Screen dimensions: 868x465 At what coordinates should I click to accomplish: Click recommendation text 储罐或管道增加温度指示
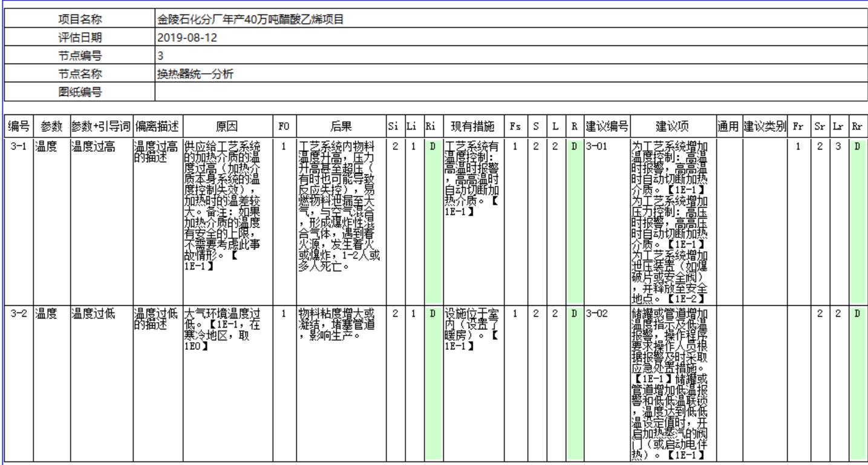tap(673, 384)
